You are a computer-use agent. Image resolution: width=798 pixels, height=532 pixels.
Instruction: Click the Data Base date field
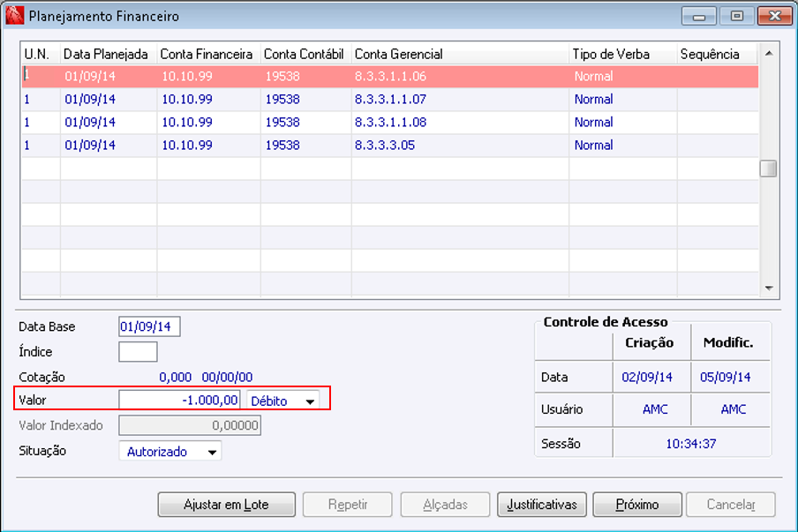tap(149, 326)
